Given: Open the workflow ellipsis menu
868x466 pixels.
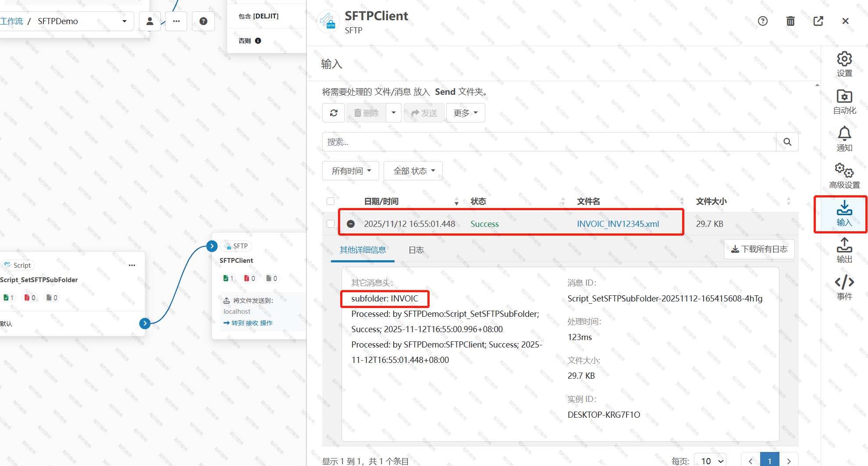Looking at the screenshot, I should point(176,21).
